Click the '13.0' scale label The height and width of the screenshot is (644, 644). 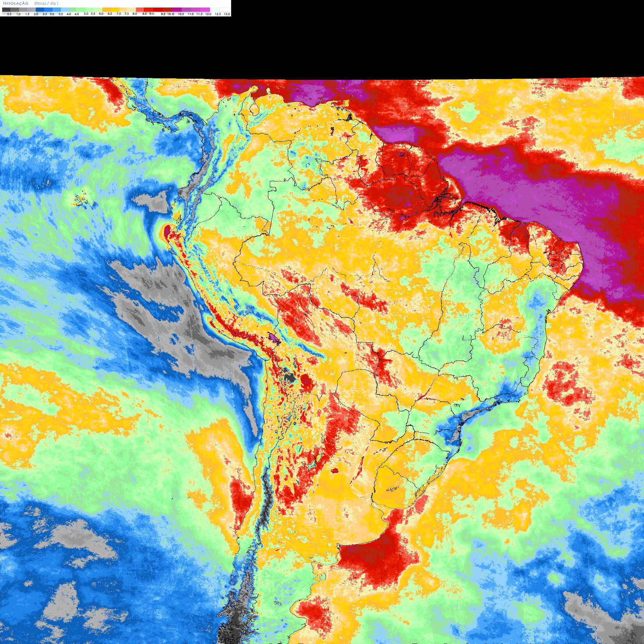[x=227, y=14]
